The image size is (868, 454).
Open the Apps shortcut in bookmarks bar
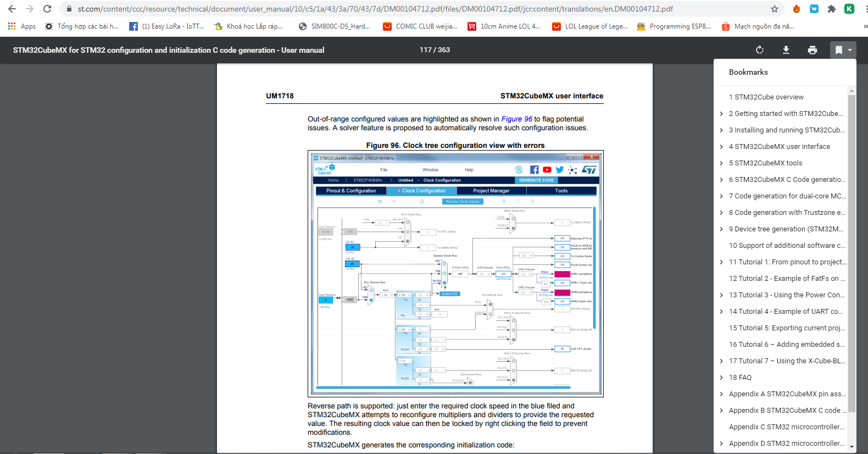tap(22, 26)
